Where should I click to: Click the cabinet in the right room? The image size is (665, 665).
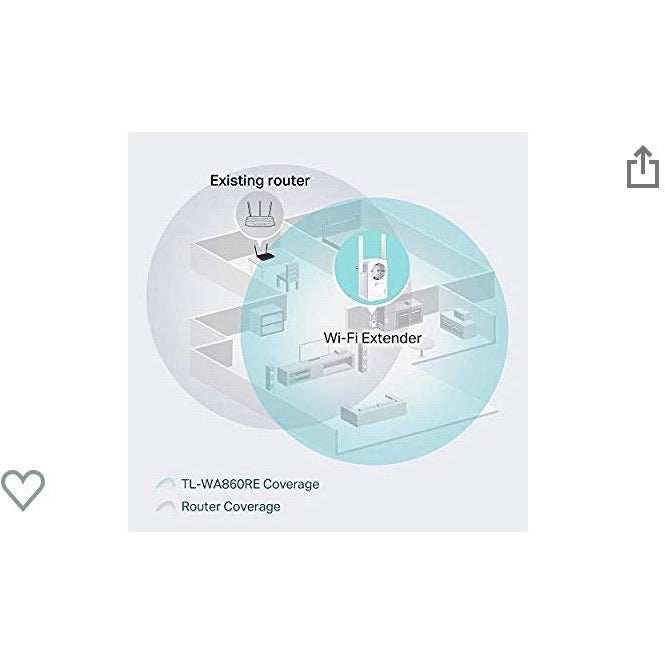458,324
